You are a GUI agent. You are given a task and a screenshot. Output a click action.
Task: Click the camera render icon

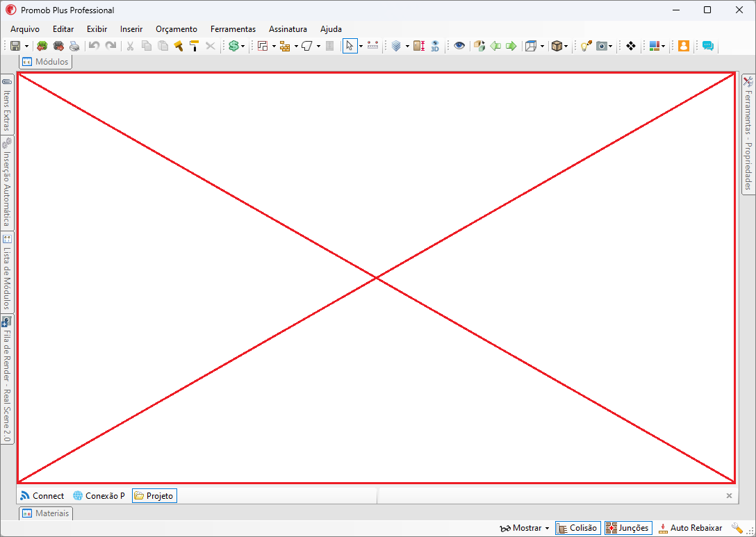tap(602, 46)
